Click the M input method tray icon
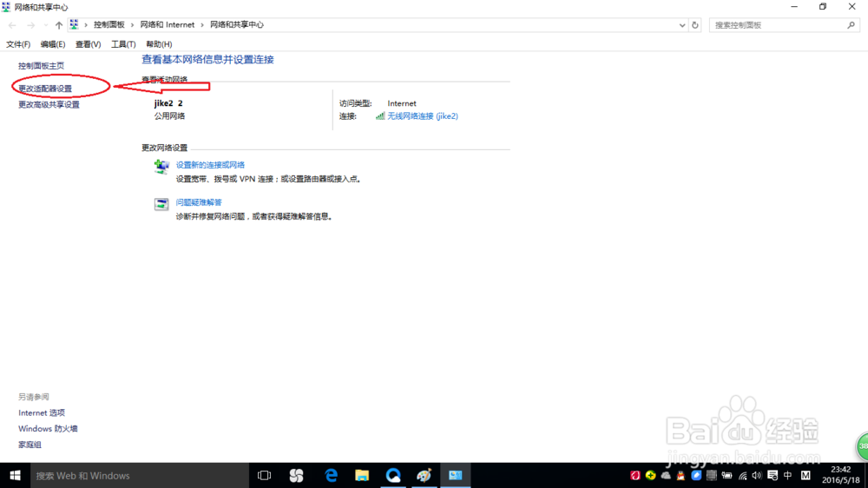 (806, 476)
